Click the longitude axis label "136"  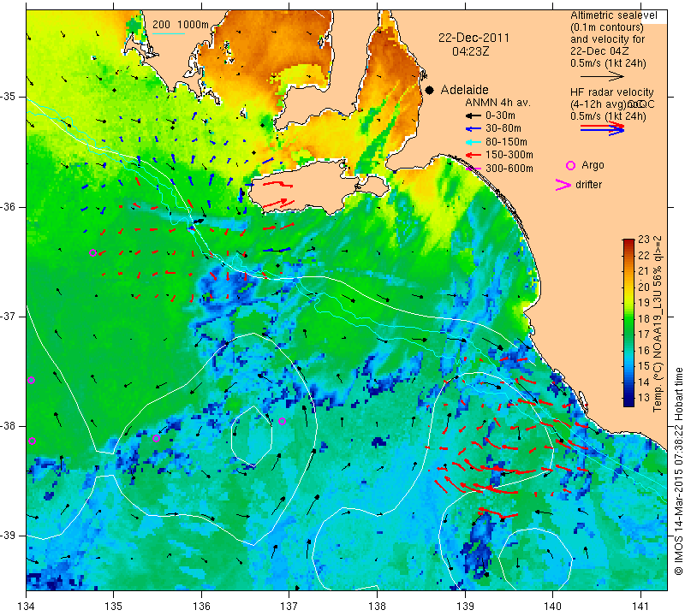click(201, 606)
